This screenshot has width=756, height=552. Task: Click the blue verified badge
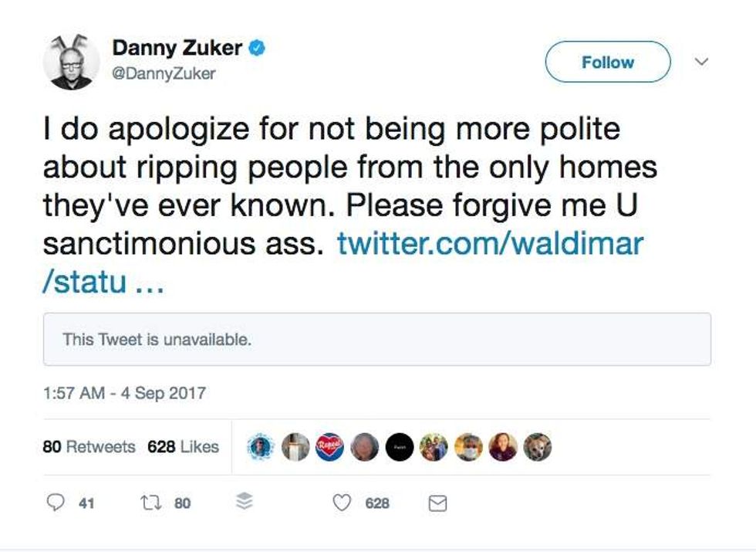click(x=257, y=49)
